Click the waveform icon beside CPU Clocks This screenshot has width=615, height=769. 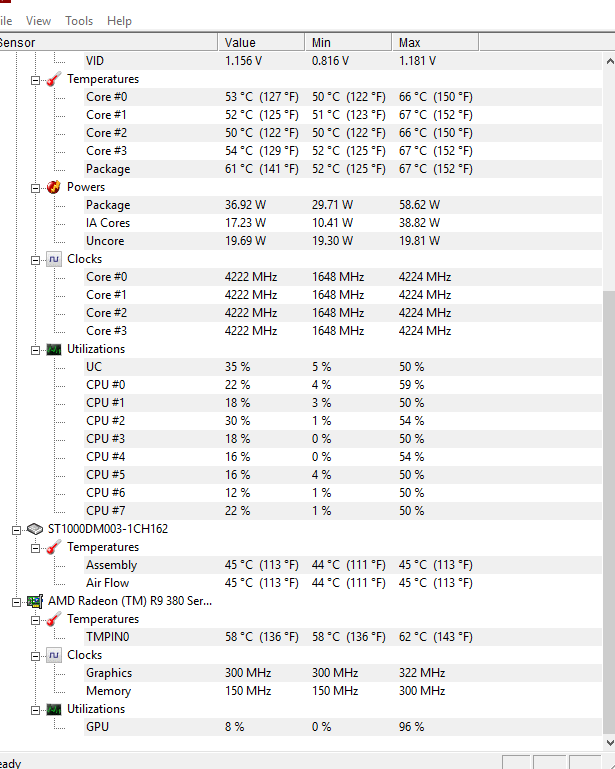[53, 259]
